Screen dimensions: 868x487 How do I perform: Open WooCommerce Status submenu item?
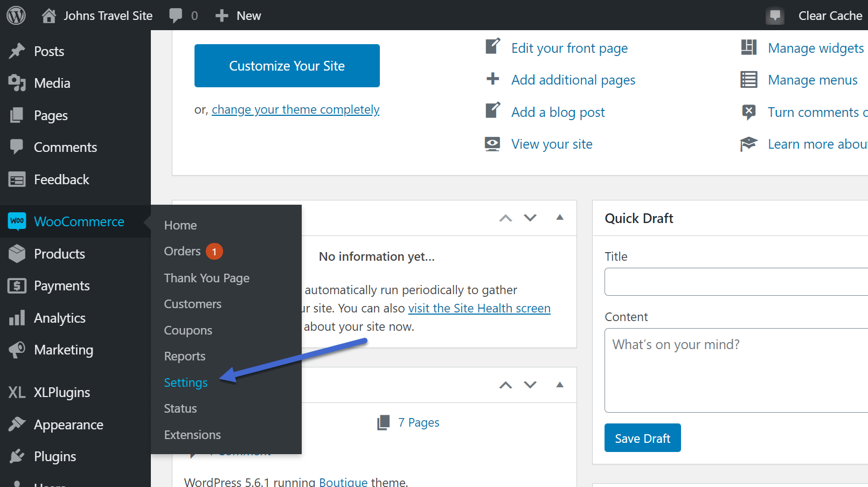180,408
